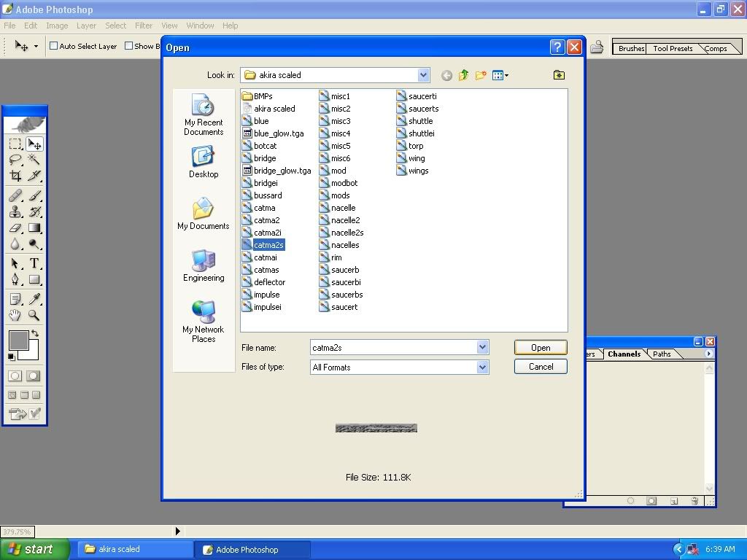The image size is (747, 560).
Task: Switch to Full Screen with Menu Bar
Action: 24,394
